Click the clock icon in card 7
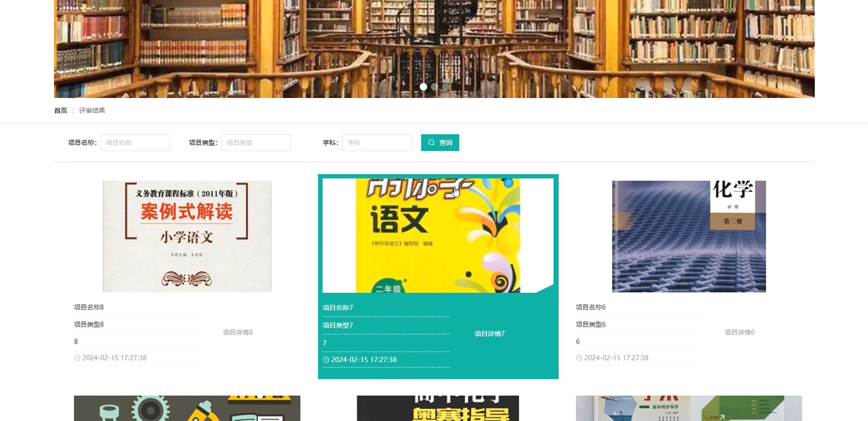 tap(326, 360)
